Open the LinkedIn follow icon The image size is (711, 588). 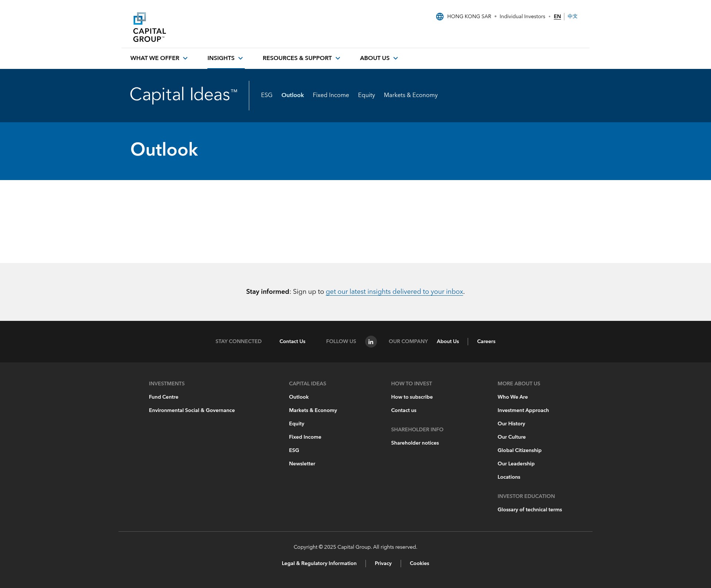coord(371,342)
